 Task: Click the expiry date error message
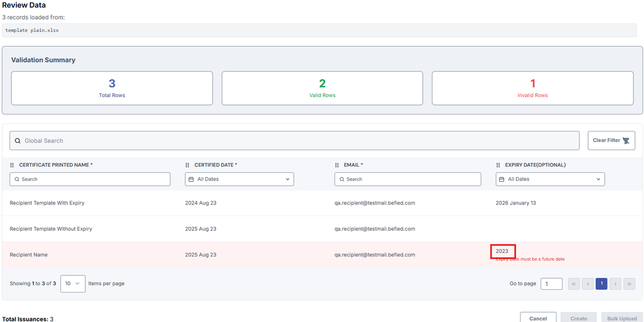click(530, 259)
